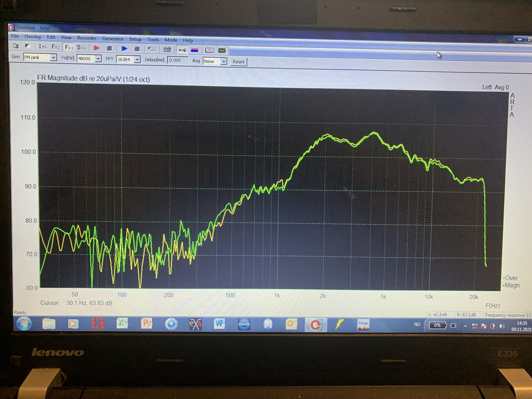Viewport: 532px width, 399px height.
Task: Open Sonos from the taskbar
Action: click(244, 324)
